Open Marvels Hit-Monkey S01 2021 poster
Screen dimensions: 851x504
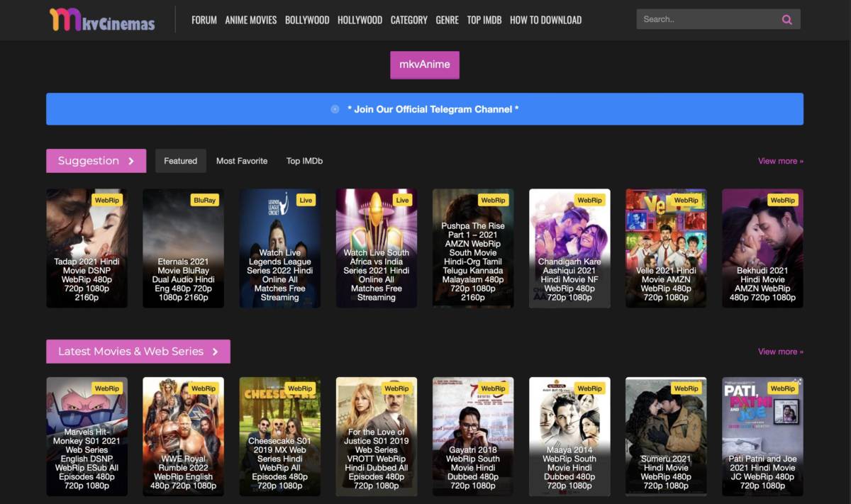click(87, 437)
